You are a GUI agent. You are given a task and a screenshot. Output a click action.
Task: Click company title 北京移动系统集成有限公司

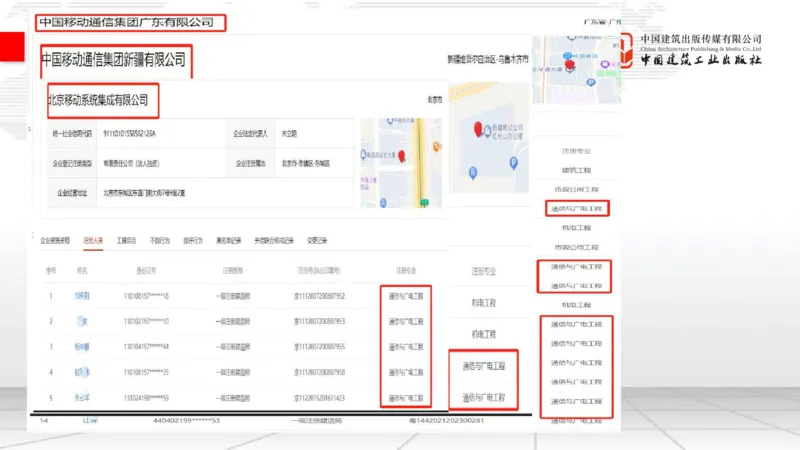(98, 100)
